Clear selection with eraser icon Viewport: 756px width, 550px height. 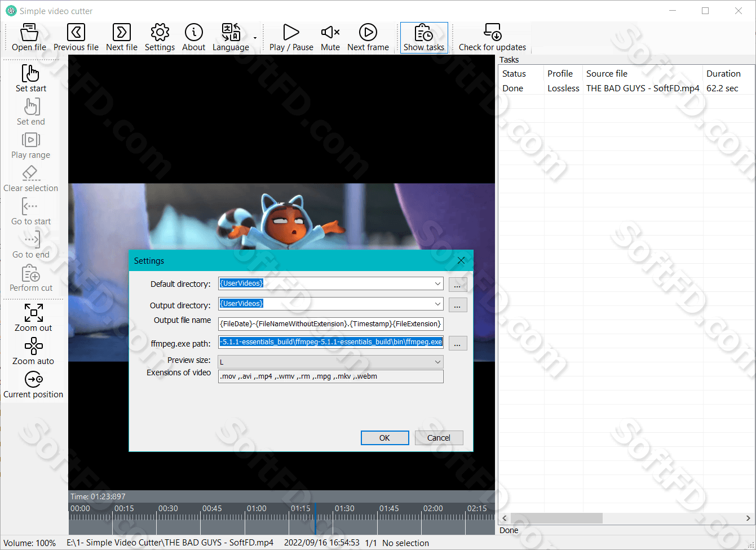click(31, 178)
